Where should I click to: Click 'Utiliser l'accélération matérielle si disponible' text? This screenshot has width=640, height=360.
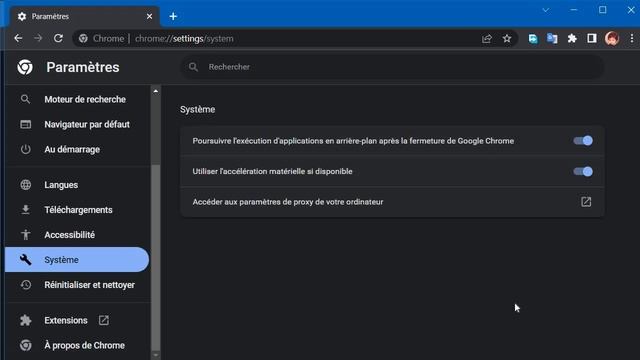click(x=272, y=171)
